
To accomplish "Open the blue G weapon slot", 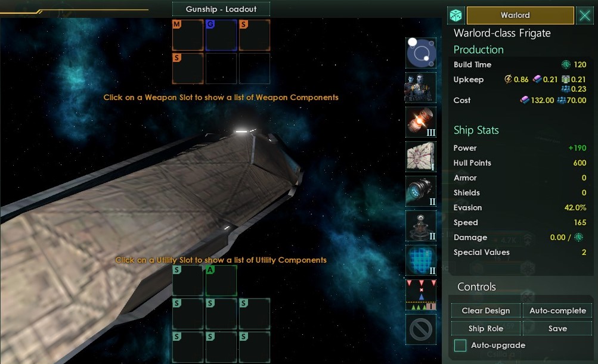I will click(221, 35).
